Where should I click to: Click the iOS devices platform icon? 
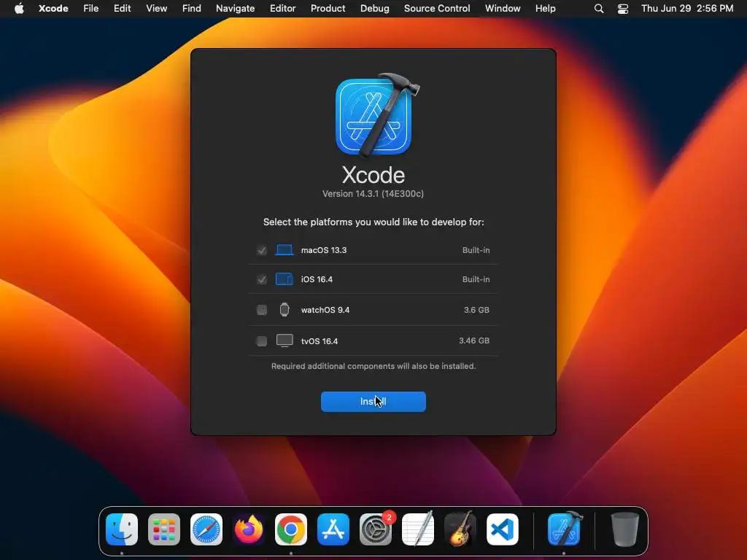coord(285,279)
